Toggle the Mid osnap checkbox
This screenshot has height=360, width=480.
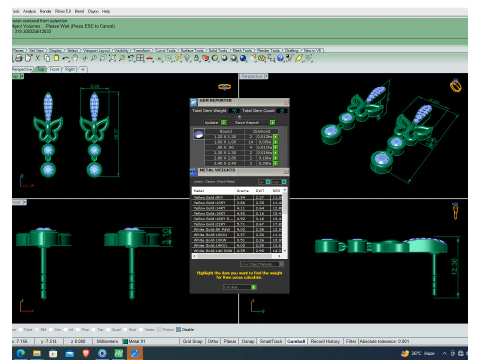[x=37, y=329]
